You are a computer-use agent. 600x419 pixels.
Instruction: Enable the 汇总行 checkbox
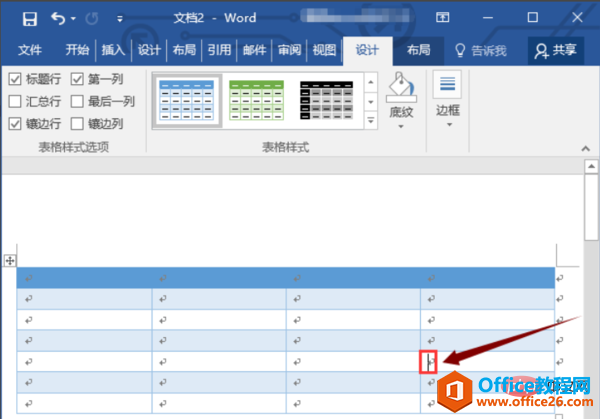[x=15, y=101]
